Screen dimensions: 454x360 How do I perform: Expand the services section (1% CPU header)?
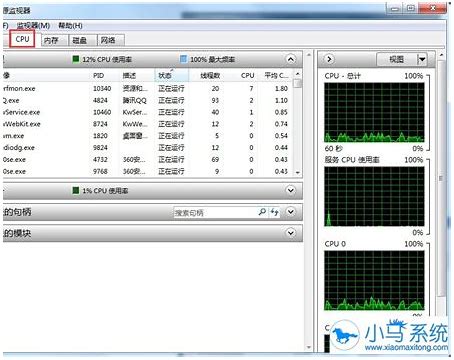(x=291, y=190)
